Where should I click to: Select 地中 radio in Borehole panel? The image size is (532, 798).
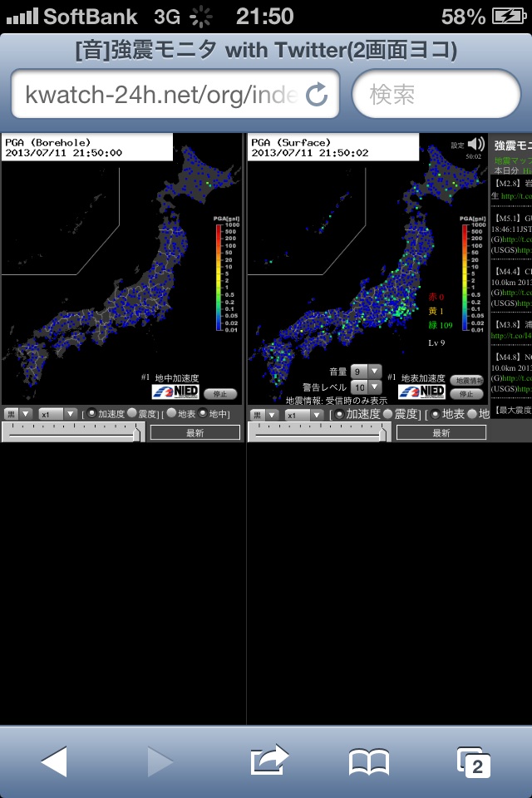pos(203,413)
